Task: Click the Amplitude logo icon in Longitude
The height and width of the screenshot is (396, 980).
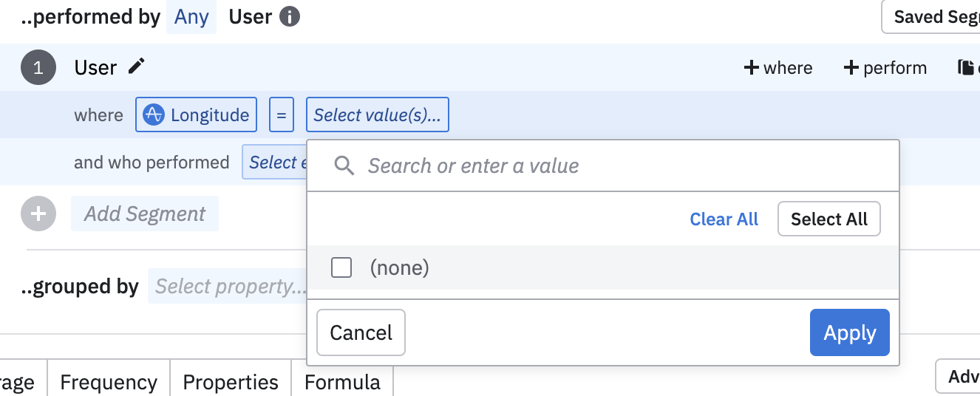Action: pyautogui.click(x=153, y=115)
